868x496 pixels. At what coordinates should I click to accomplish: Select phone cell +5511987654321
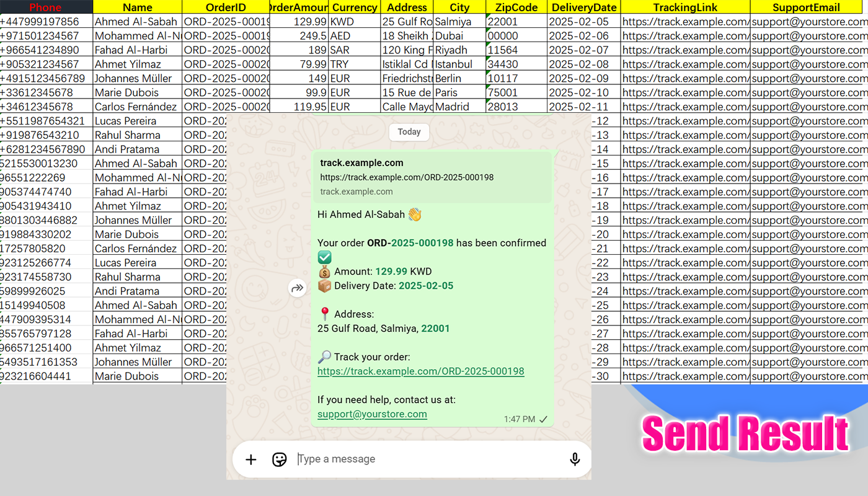(46, 121)
